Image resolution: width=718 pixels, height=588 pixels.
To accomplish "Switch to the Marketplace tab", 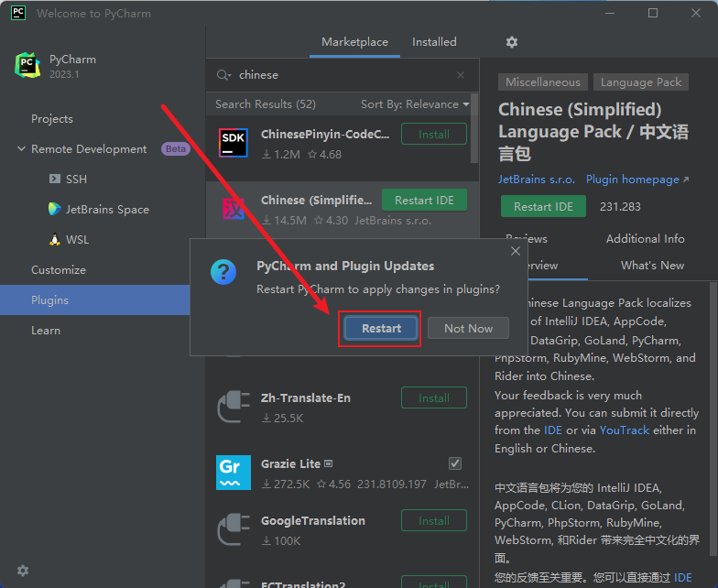I will coord(354,42).
